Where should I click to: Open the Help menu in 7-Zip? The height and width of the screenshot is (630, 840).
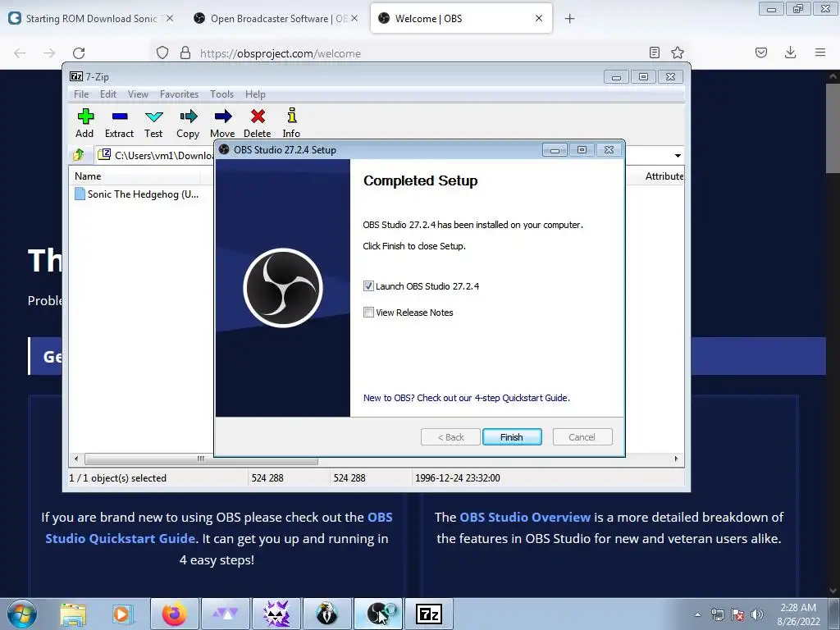(256, 94)
